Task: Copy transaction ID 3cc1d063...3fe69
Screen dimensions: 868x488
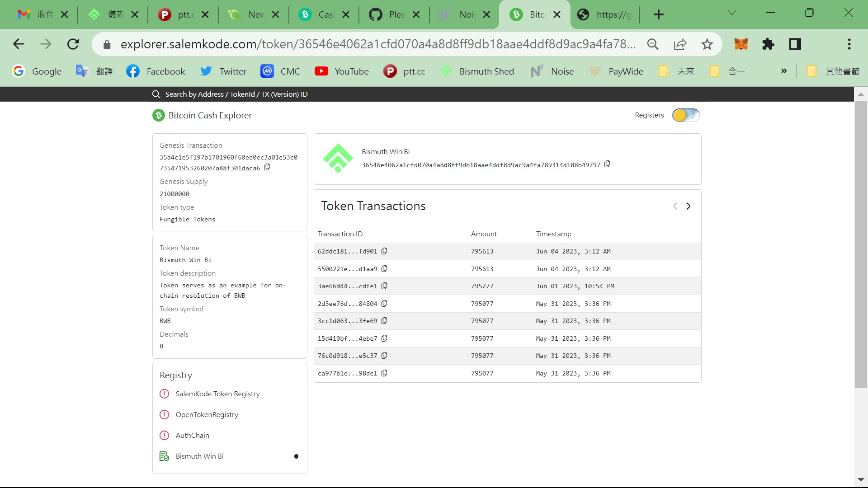Action: [384, 321]
